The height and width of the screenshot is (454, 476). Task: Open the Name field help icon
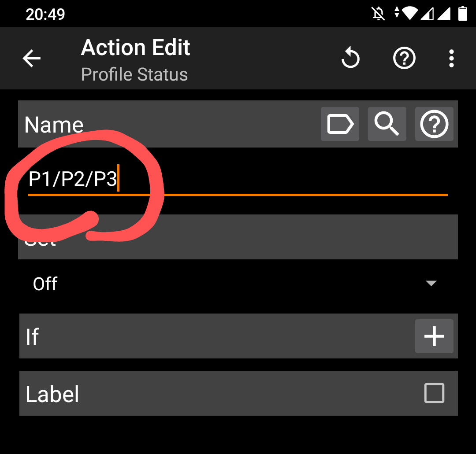pyautogui.click(x=434, y=124)
